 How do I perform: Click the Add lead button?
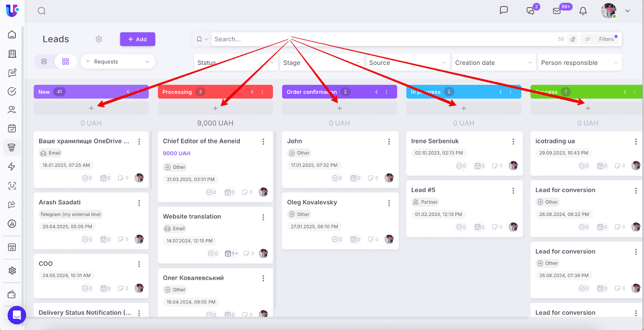point(138,39)
